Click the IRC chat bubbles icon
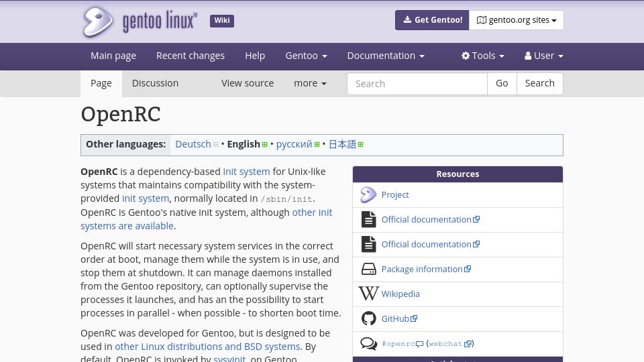The image size is (644, 362). click(x=368, y=343)
